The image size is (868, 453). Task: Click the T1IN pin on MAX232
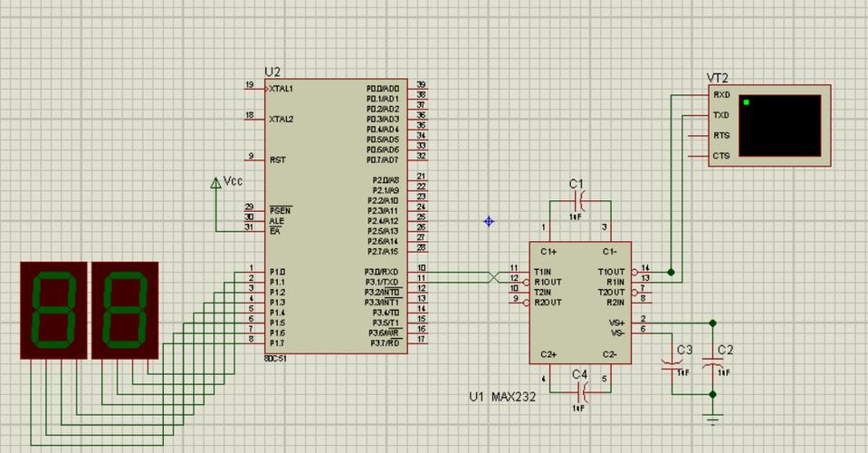(542, 272)
